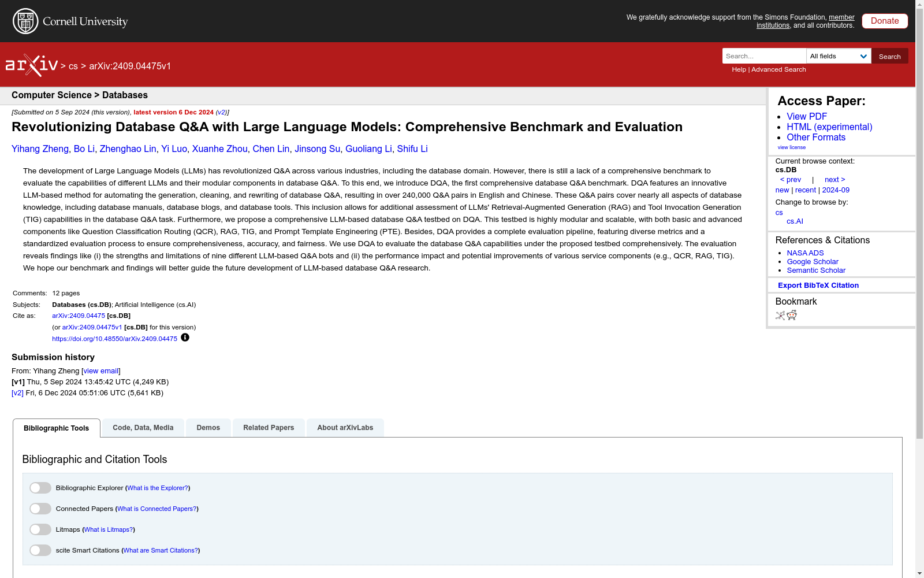
Task: Switch to the Related Papers tab
Action: 269,428
